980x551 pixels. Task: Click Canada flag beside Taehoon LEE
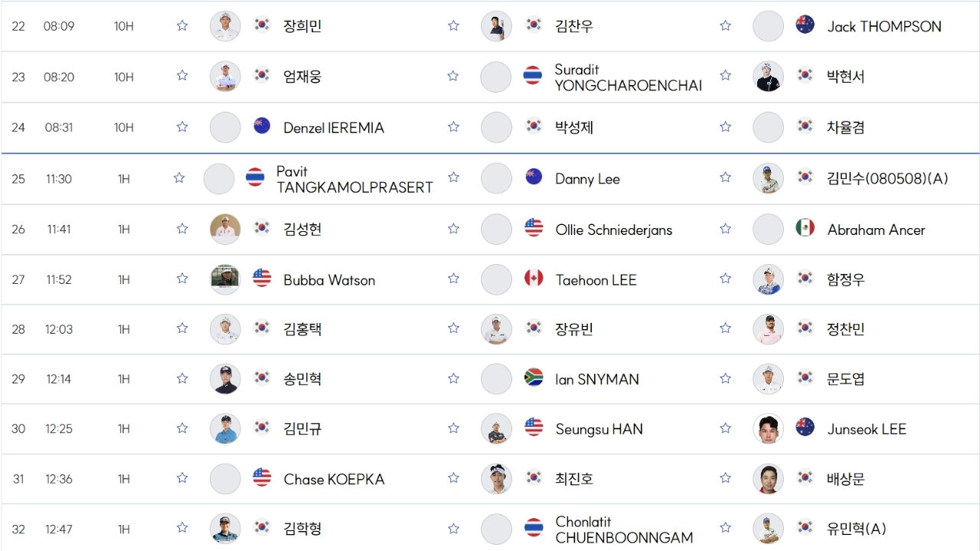(534, 279)
